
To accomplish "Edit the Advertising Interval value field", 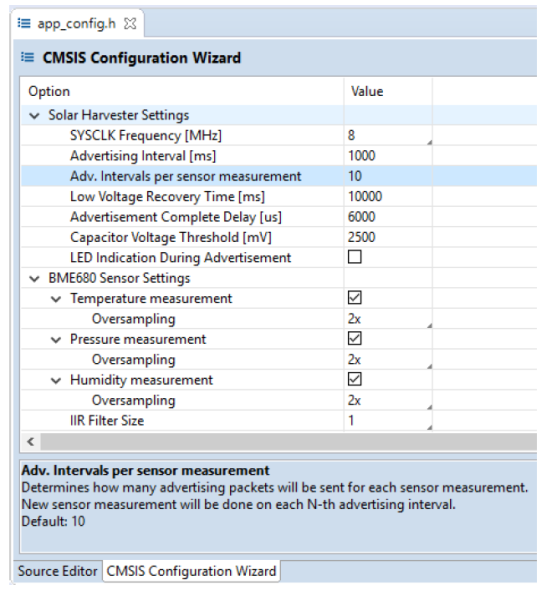I will point(388,156).
